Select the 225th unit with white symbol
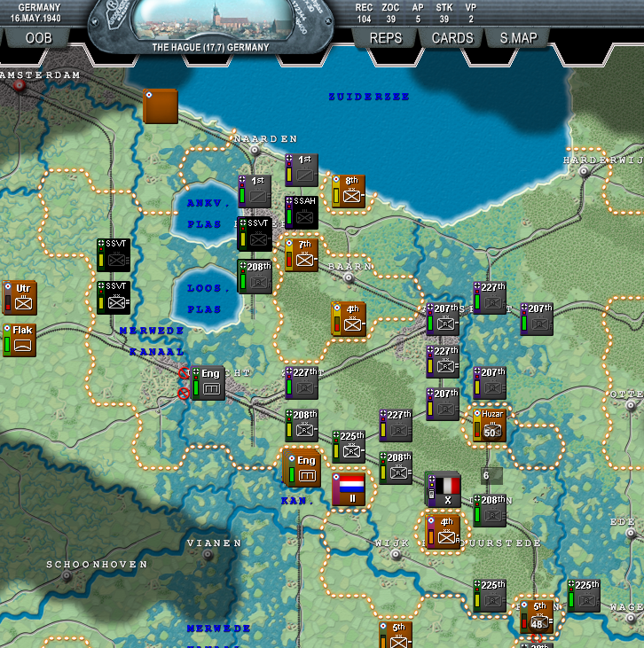This screenshot has width=644, height=648. (349, 447)
